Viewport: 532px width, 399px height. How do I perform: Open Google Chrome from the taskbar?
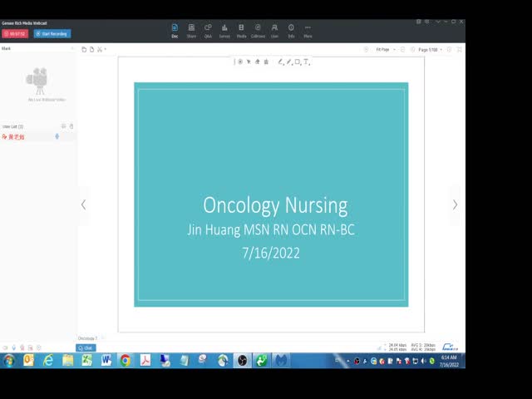[x=126, y=360]
